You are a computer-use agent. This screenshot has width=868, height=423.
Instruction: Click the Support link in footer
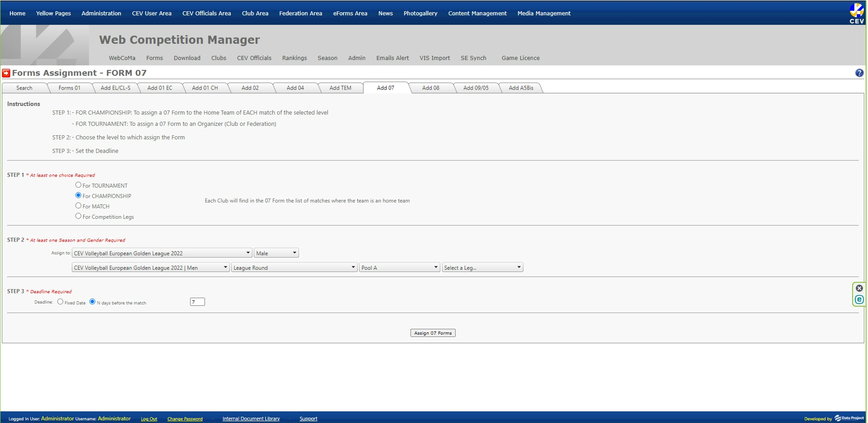coord(308,419)
